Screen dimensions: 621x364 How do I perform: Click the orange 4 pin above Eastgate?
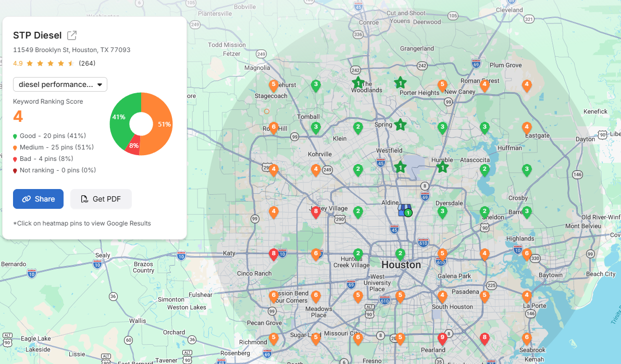click(526, 128)
